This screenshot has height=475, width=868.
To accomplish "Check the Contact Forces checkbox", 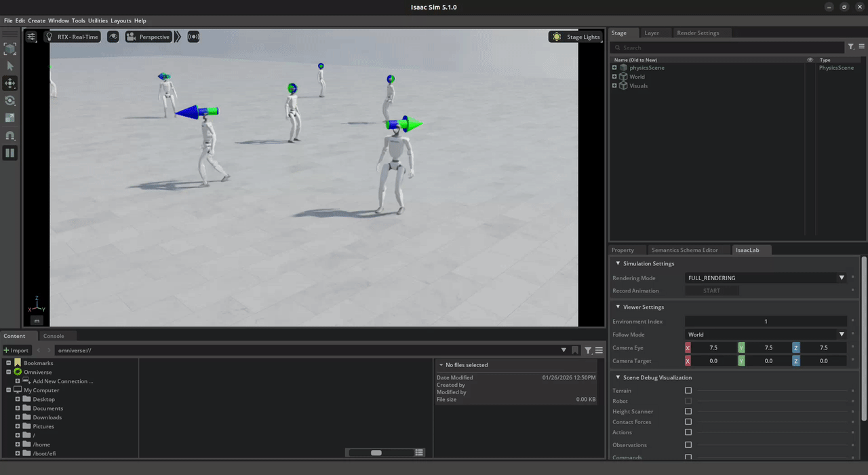I will (688, 422).
